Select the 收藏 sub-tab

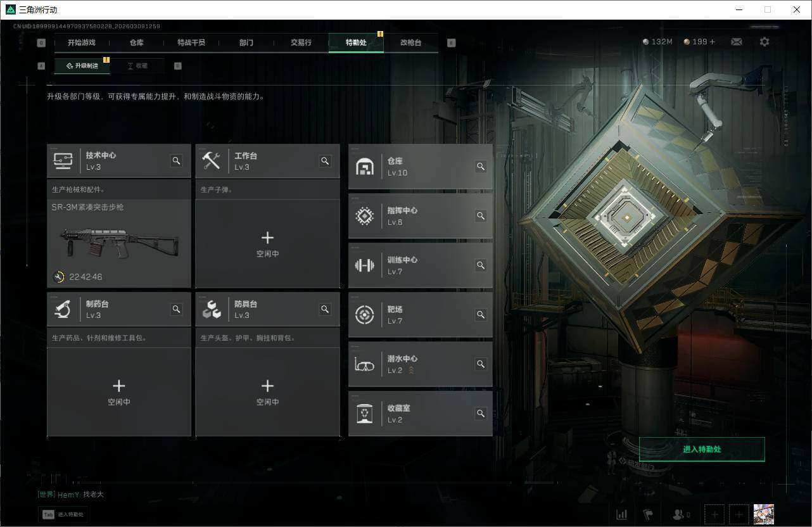click(137, 65)
